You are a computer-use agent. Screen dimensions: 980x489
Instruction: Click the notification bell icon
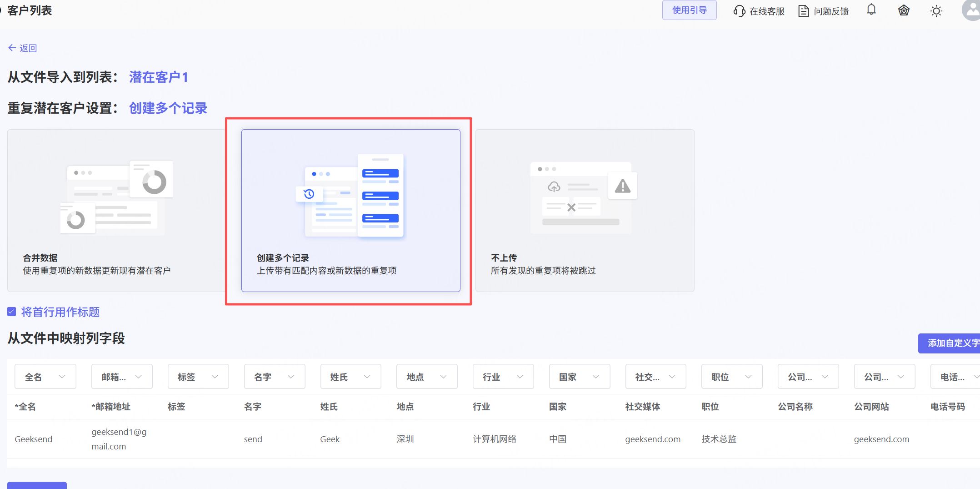[871, 10]
